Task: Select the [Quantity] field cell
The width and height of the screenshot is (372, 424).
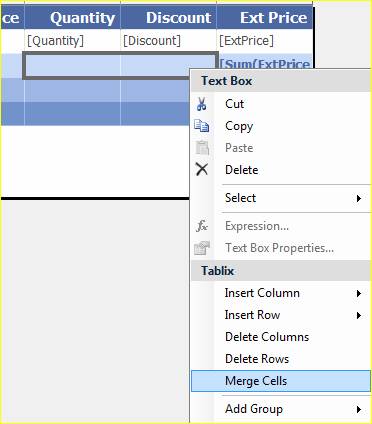Action: point(72,41)
